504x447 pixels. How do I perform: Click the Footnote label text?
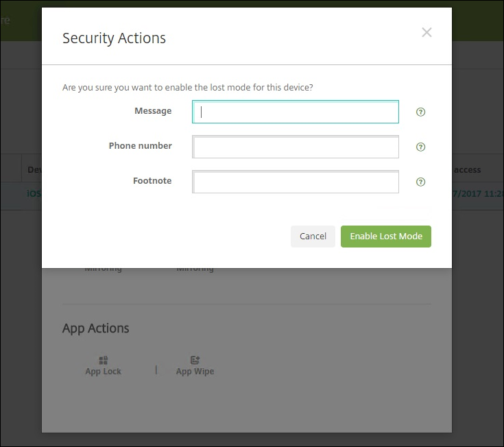click(152, 180)
